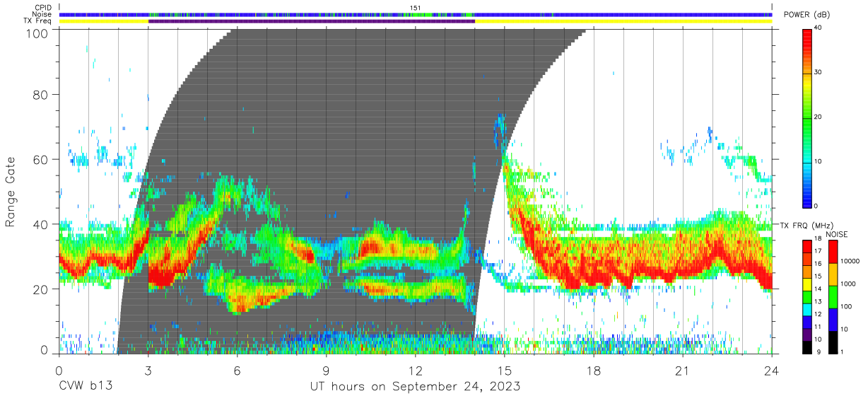Click the TX FRQ (MHz) legend title
Screen dimensions: 868x401
pos(807,226)
